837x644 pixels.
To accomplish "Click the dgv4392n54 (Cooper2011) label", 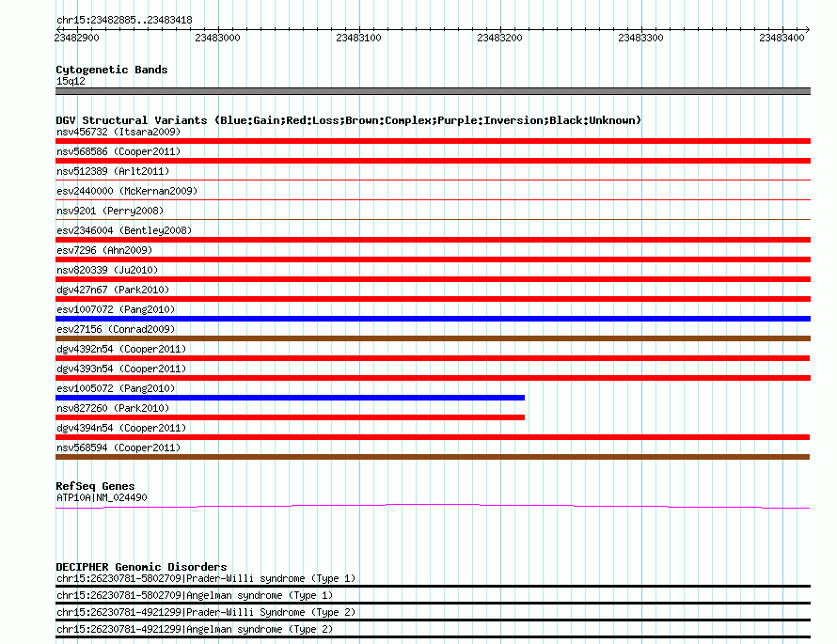I will click(121, 349).
